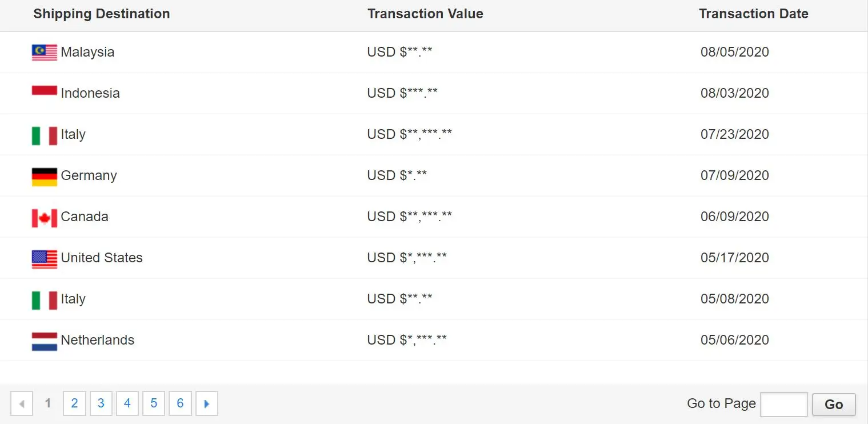This screenshot has height=424, width=868.
Task: Click the Canada flag icon
Action: point(45,217)
